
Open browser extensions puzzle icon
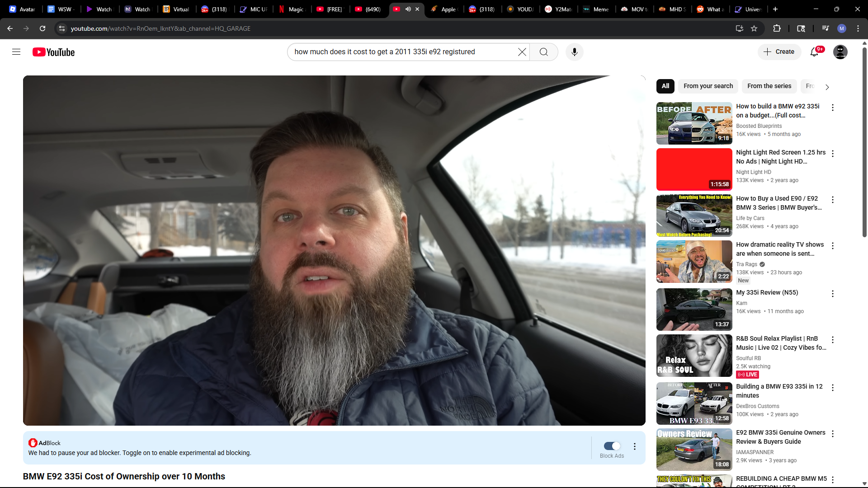[777, 28]
